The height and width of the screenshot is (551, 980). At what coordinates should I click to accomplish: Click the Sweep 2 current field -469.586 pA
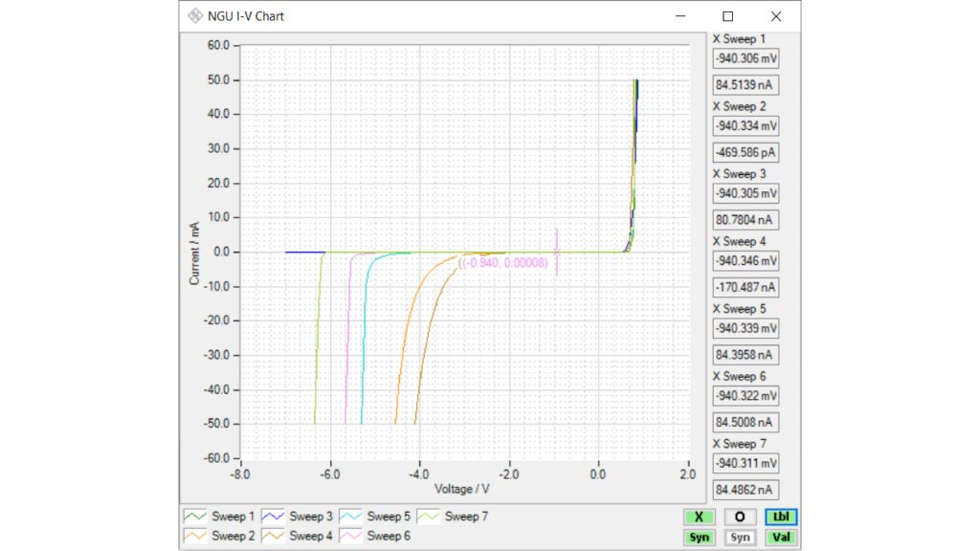746,152
